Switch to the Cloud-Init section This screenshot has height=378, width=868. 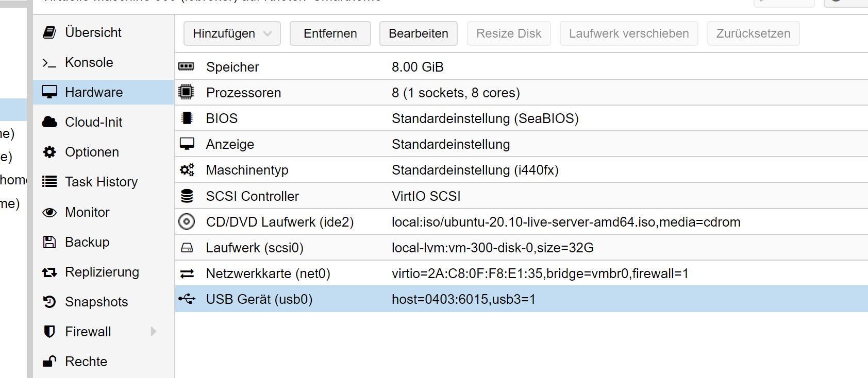click(x=93, y=122)
